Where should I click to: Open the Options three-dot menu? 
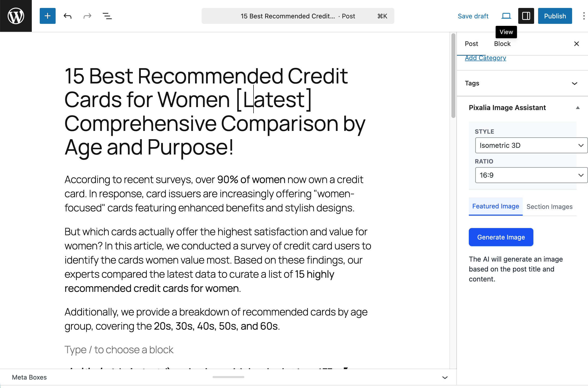(x=584, y=16)
